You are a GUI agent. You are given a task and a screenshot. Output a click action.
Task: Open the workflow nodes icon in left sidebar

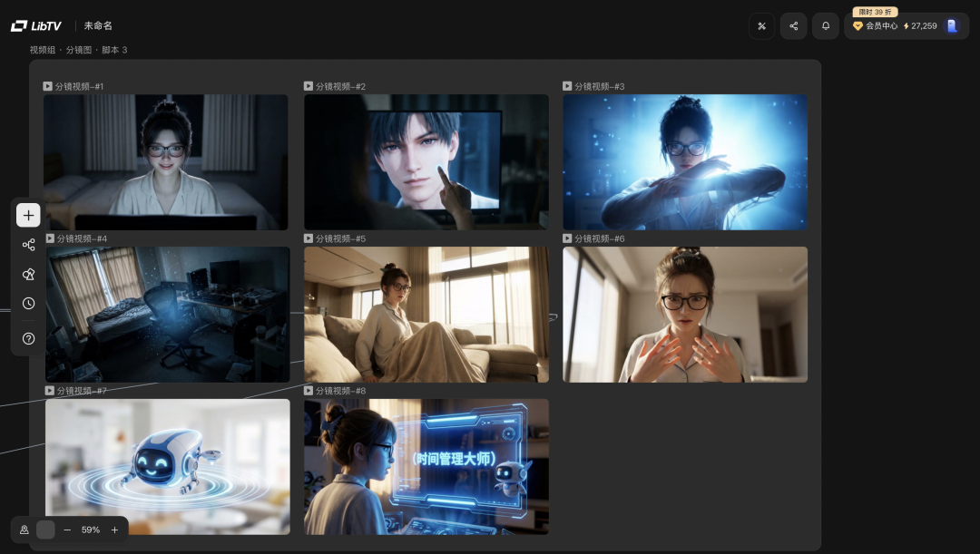28,245
